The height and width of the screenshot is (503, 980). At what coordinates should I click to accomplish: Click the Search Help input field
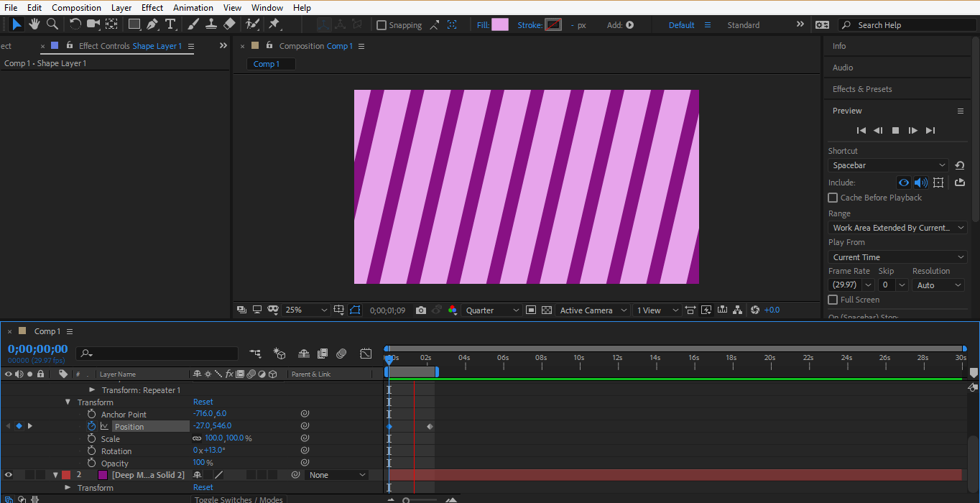pos(909,25)
